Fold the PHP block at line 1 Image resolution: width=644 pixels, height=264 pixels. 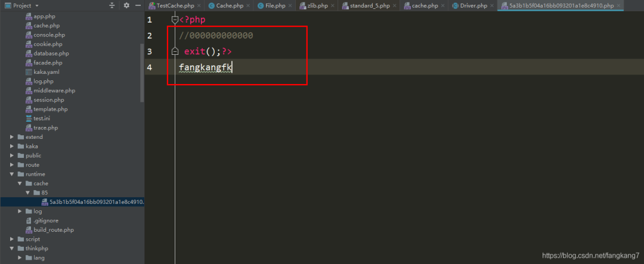175,19
